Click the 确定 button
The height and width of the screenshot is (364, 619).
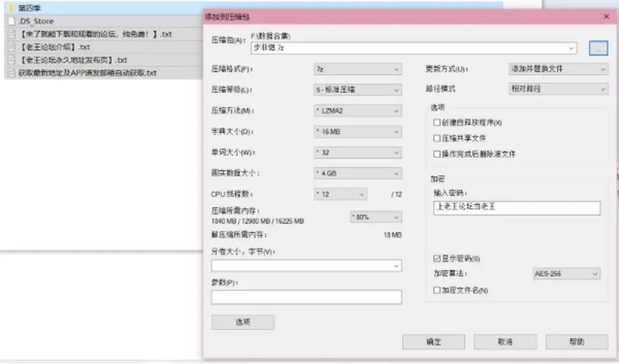click(433, 342)
